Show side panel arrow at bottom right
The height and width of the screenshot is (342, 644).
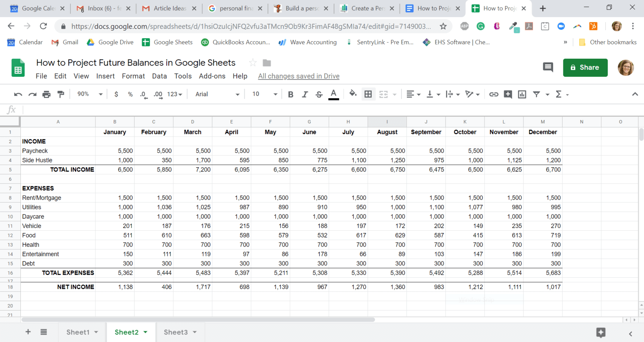pyautogui.click(x=630, y=334)
